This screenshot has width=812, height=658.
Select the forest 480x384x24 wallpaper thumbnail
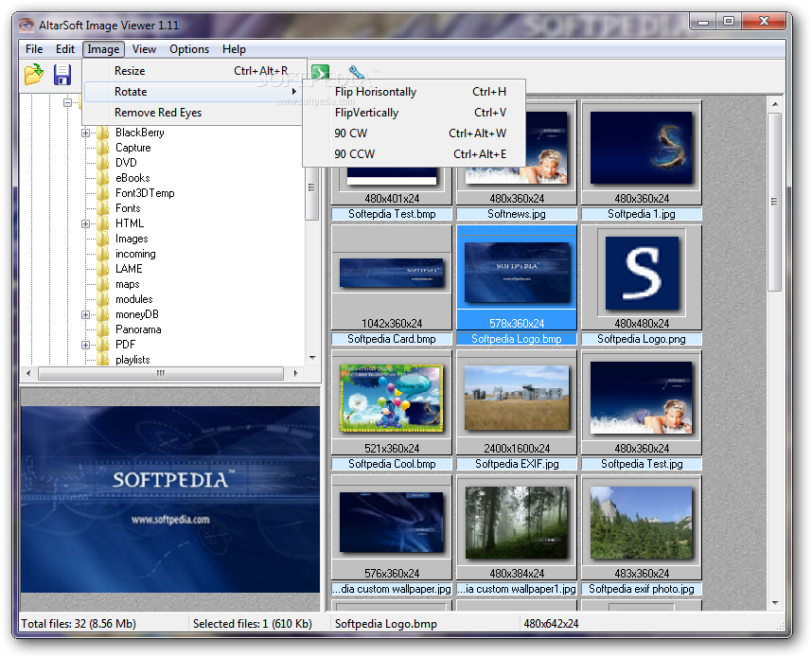point(517,523)
